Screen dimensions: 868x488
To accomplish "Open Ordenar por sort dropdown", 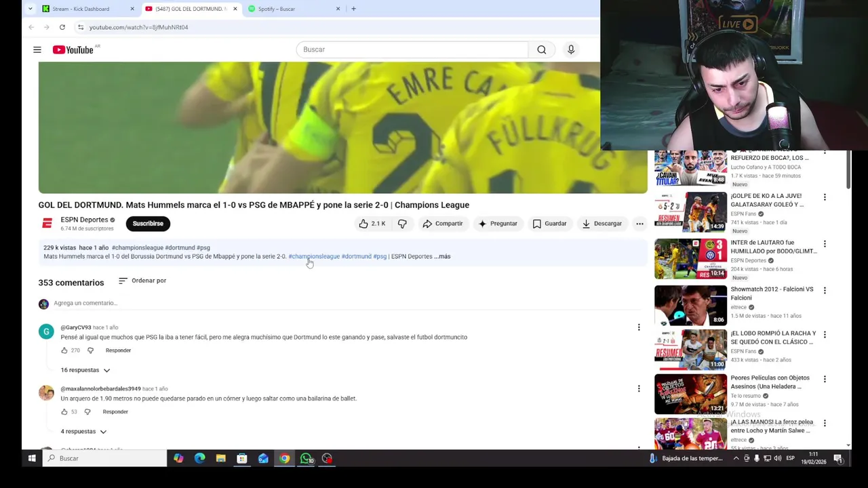I will [142, 281].
